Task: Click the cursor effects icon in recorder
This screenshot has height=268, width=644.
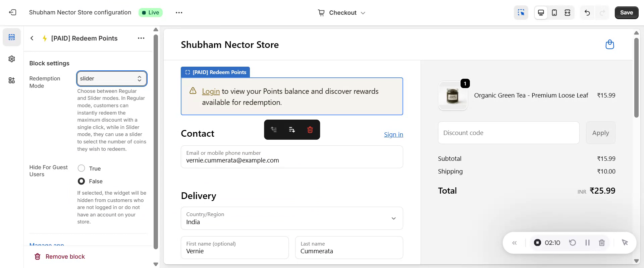Action: tap(625, 243)
